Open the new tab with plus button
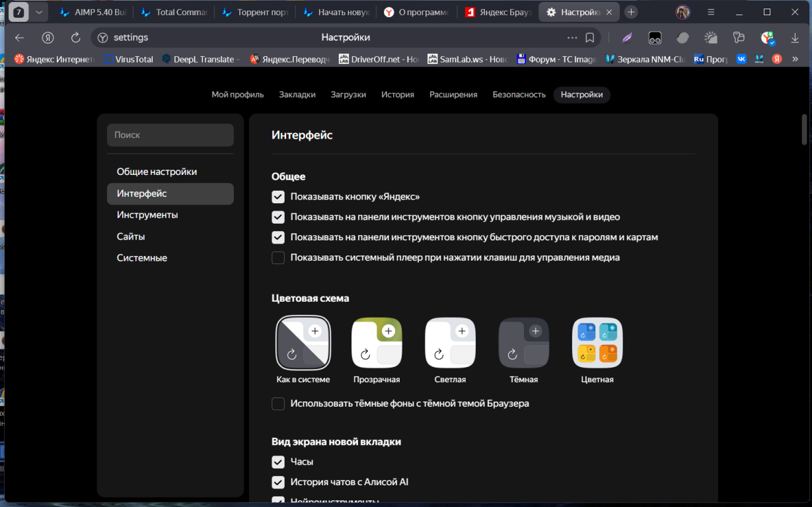812x507 pixels. point(631,12)
